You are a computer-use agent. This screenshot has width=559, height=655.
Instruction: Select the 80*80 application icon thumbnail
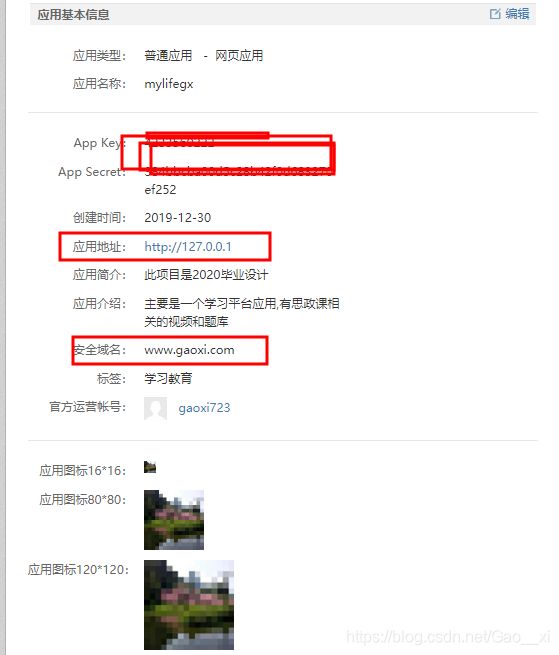coord(174,520)
